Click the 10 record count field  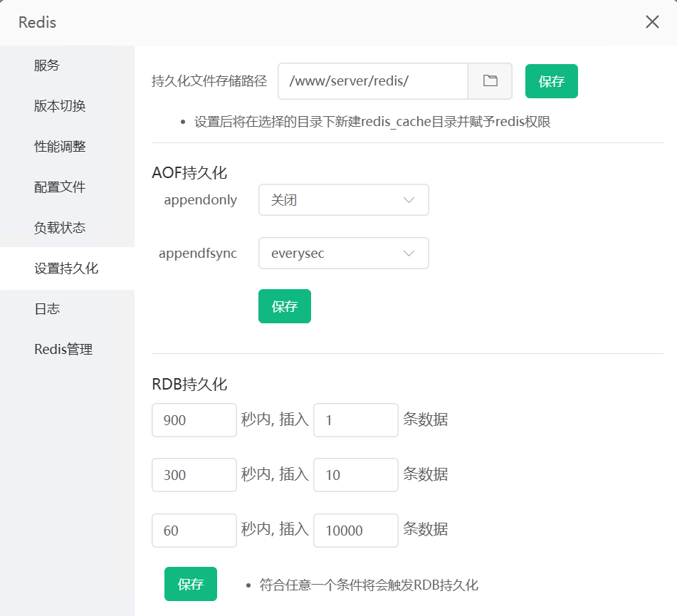[x=356, y=475]
